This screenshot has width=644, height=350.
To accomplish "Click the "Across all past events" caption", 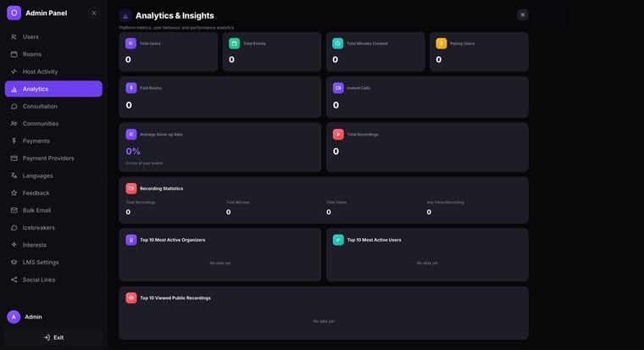I will 144,163.
